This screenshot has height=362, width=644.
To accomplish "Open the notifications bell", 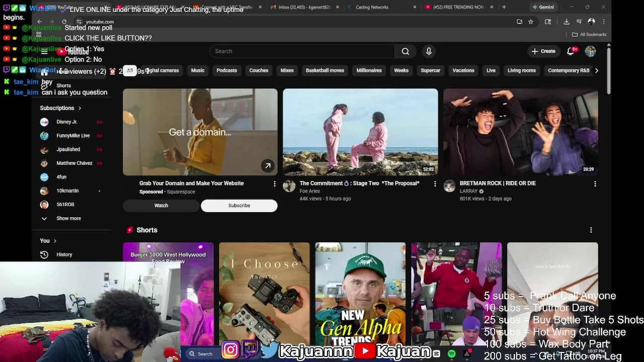I will click(x=571, y=51).
